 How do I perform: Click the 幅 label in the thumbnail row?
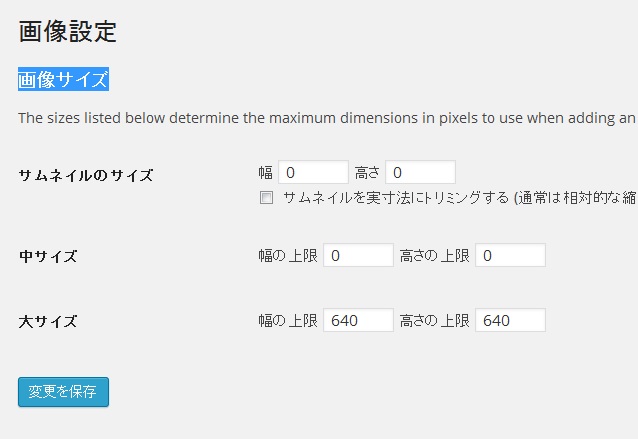coord(265,173)
